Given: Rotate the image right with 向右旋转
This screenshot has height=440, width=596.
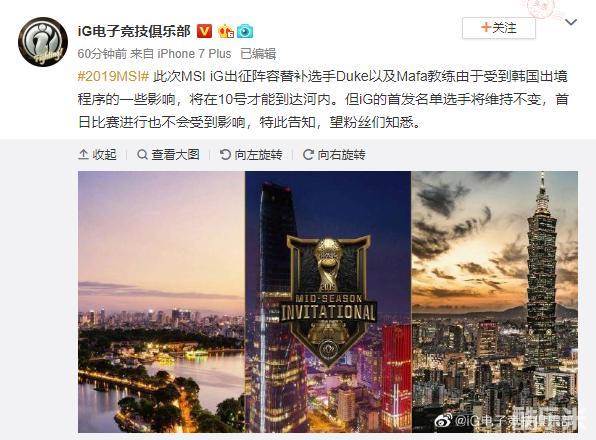Looking at the screenshot, I should click(x=334, y=155).
